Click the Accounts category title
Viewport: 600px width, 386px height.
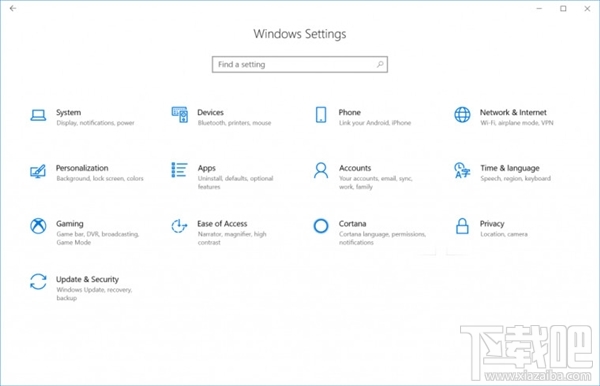tap(355, 168)
